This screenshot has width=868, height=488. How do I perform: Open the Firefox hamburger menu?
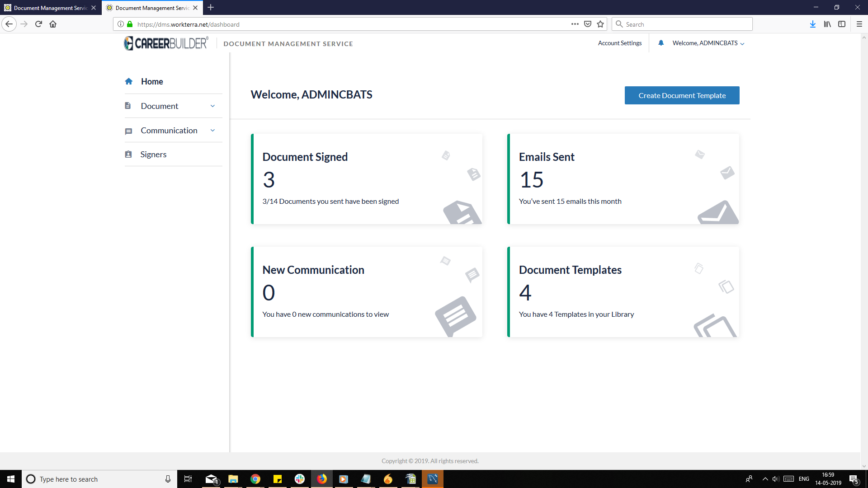859,24
